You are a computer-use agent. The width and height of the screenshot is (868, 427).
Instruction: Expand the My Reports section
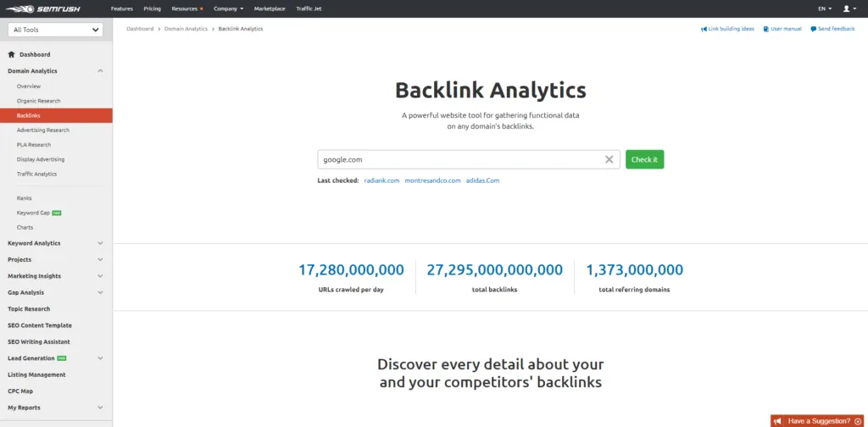coord(100,408)
